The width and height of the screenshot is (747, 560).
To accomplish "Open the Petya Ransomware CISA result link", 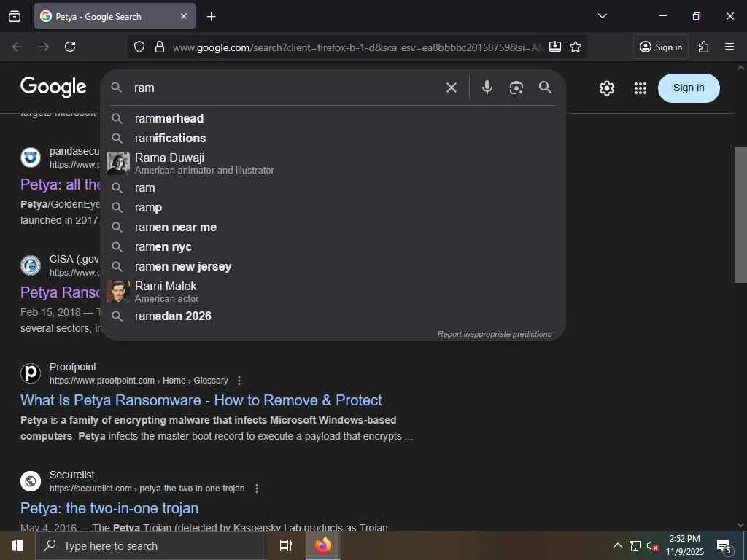I will coord(60,292).
